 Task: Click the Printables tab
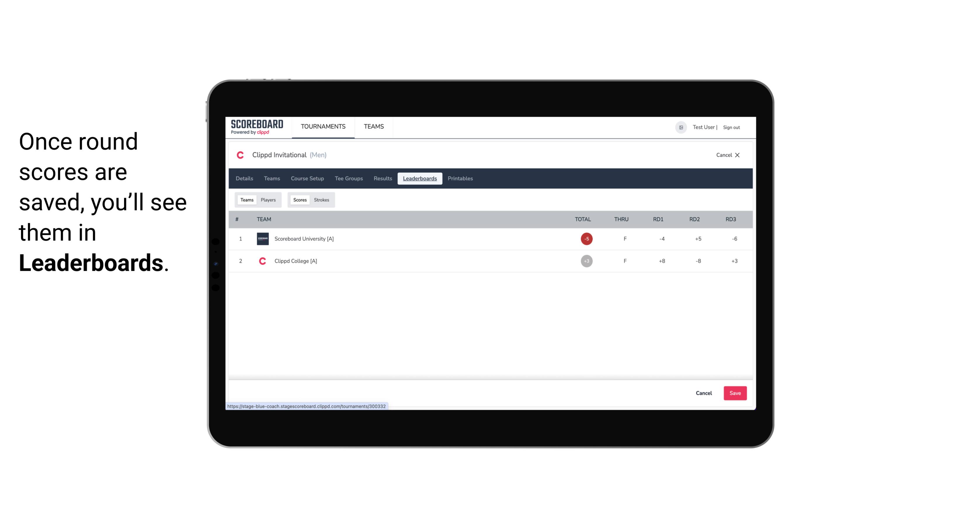point(461,179)
